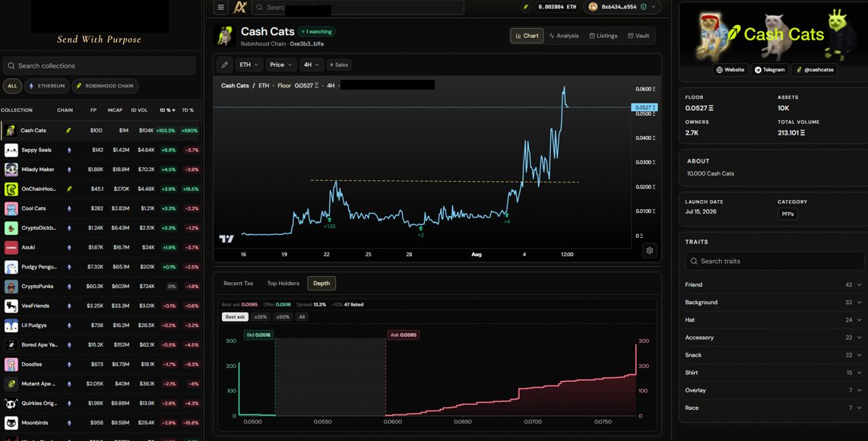This screenshot has width=868, height=441.
Task: Filter collections by Ethereum chain
Action: (46, 86)
